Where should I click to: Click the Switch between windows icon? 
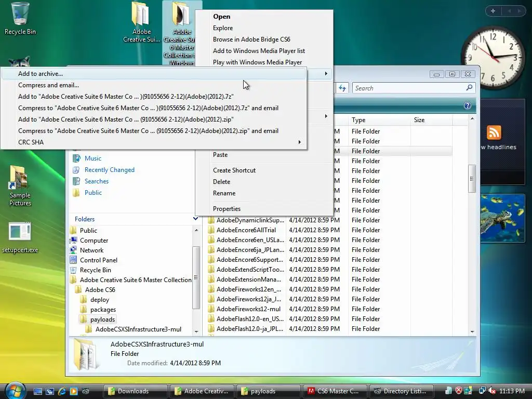point(50,391)
